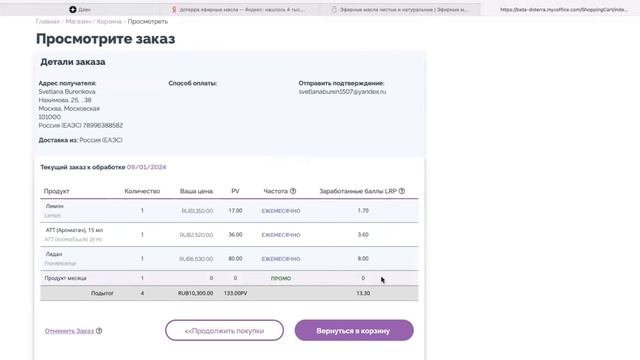The width and height of the screenshot is (640, 360).
Task: Click the Продукт месяца row label
Action: (65, 278)
